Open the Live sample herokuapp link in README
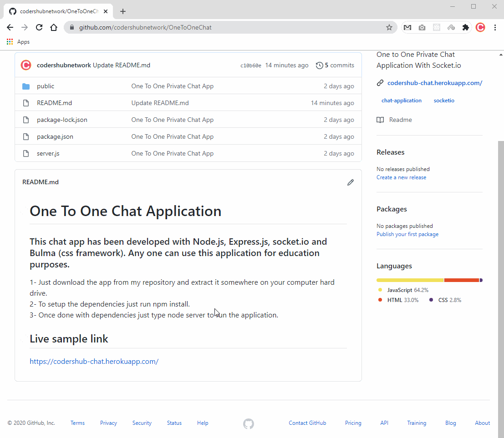504x438 pixels. tap(94, 361)
